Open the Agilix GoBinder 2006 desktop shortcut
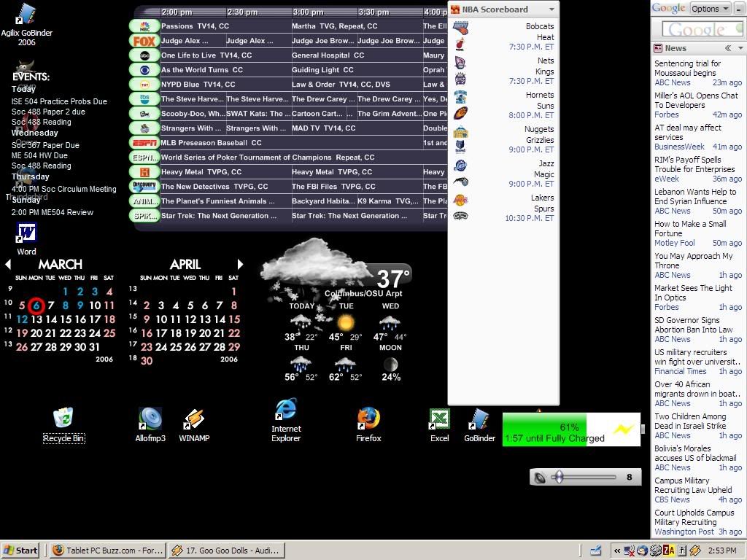 point(26,24)
